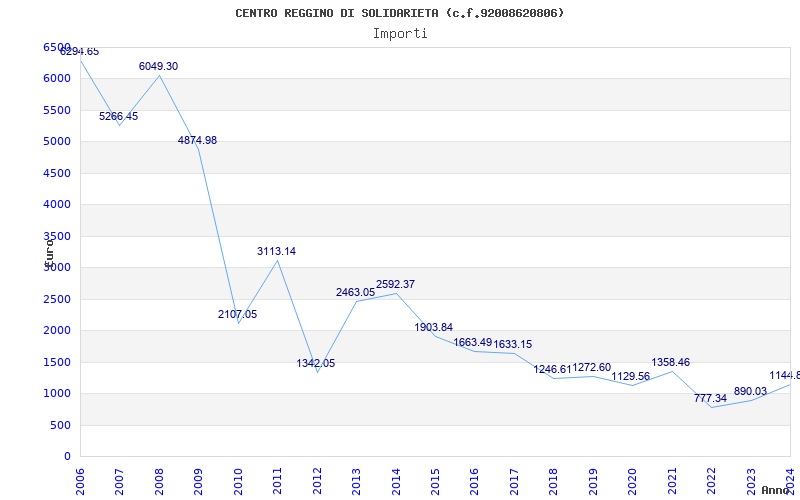Pick the data label 890.03
This screenshot has width=800, height=500.
[750, 391]
